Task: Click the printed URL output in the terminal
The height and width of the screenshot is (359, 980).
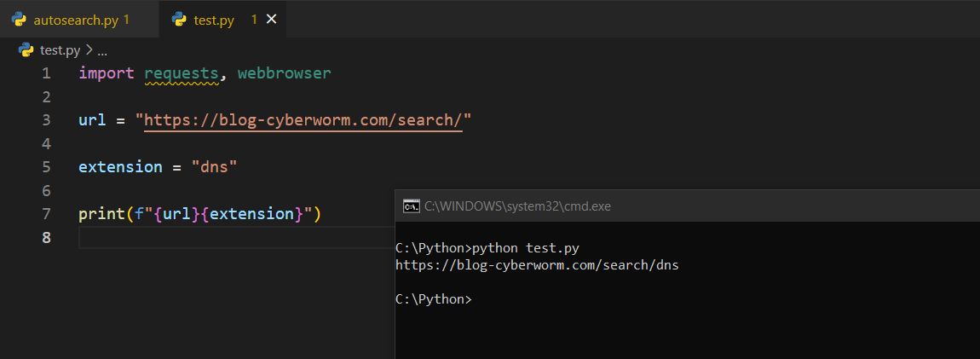Action: [537, 265]
